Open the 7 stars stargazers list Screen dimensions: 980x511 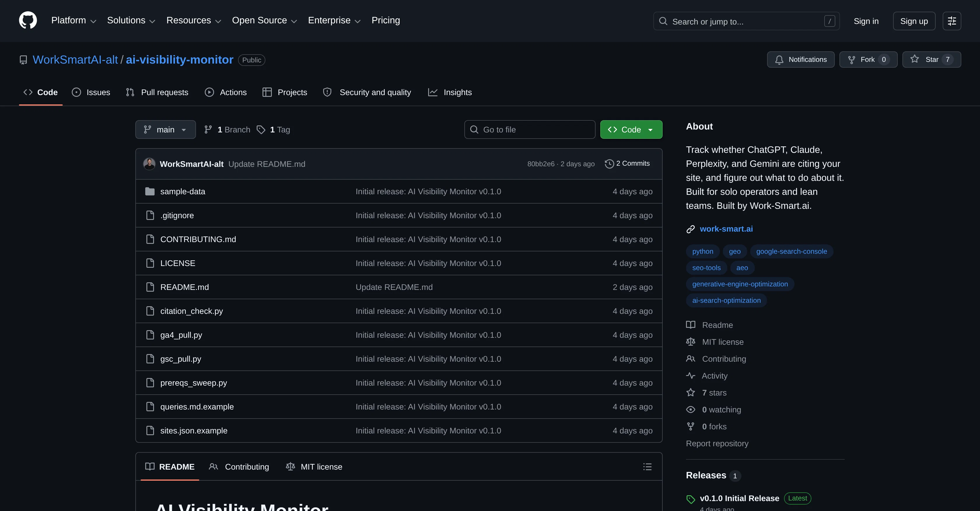714,393
